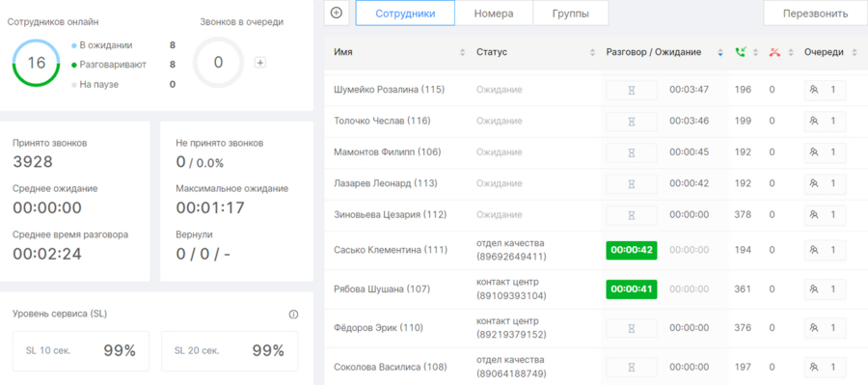Click the Разговаривают legend entry
868x385 pixels.
[x=108, y=65]
